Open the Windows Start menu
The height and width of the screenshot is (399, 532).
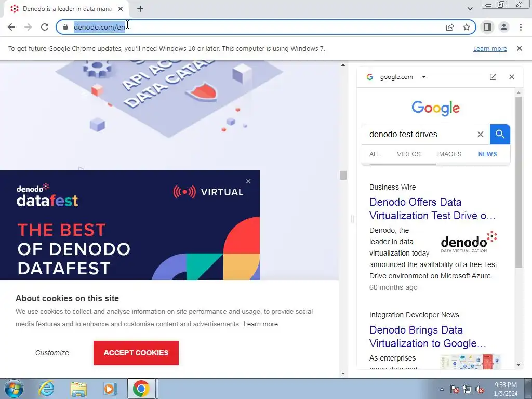tap(14, 389)
